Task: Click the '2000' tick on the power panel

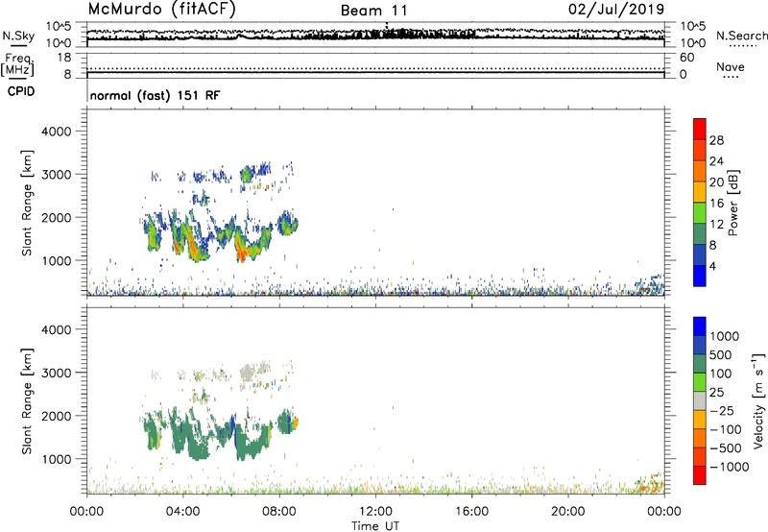Action: (57, 217)
